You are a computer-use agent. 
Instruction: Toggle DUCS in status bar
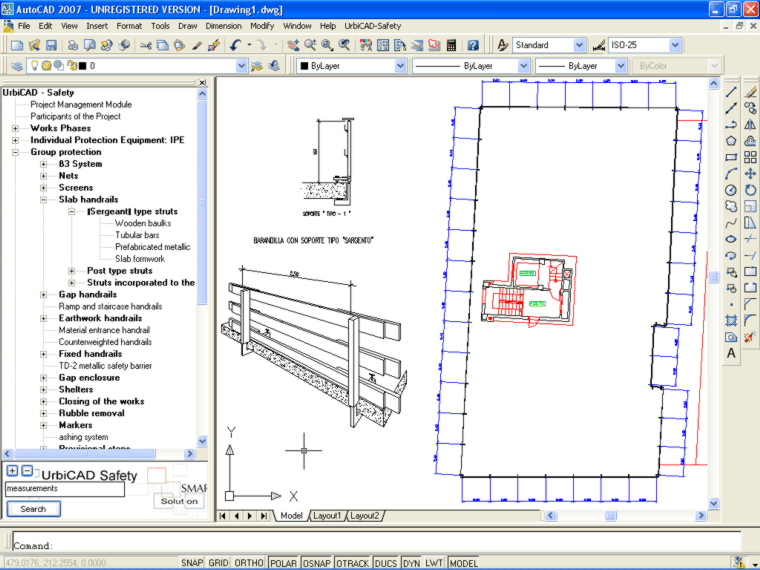pyautogui.click(x=386, y=563)
